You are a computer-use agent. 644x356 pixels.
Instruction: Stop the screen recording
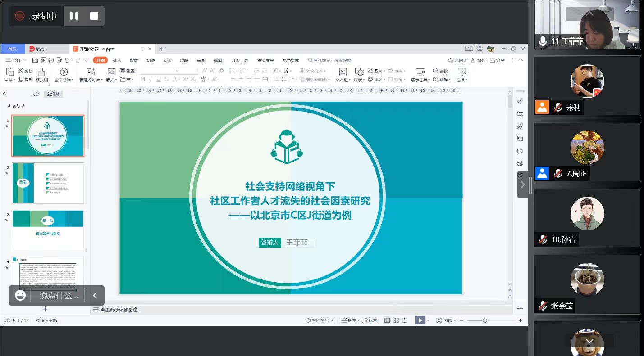(x=94, y=16)
